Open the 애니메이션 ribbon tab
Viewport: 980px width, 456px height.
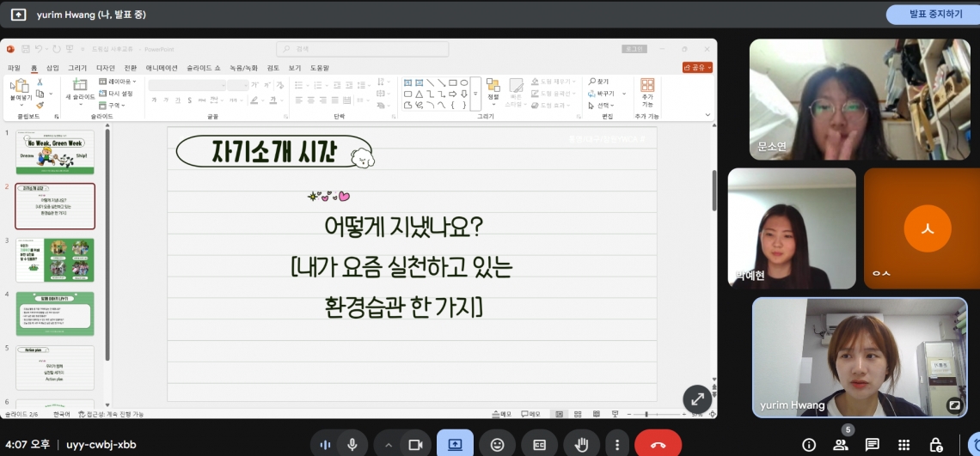(x=162, y=68)
